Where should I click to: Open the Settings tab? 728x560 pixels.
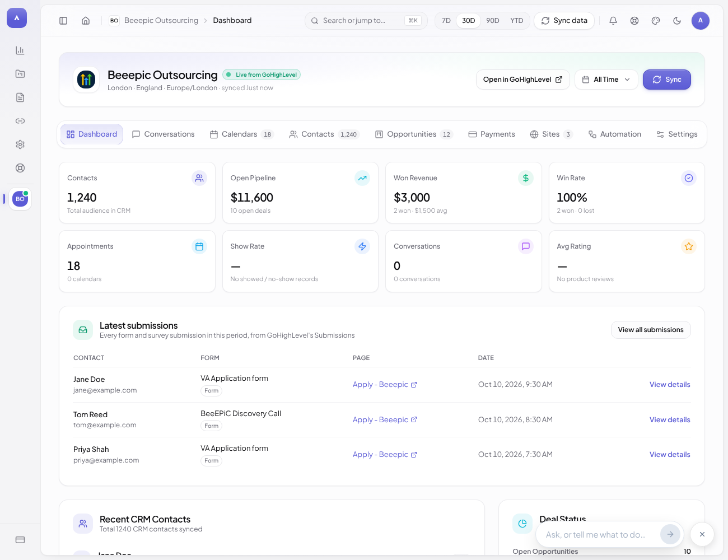[x=677, y=134]
